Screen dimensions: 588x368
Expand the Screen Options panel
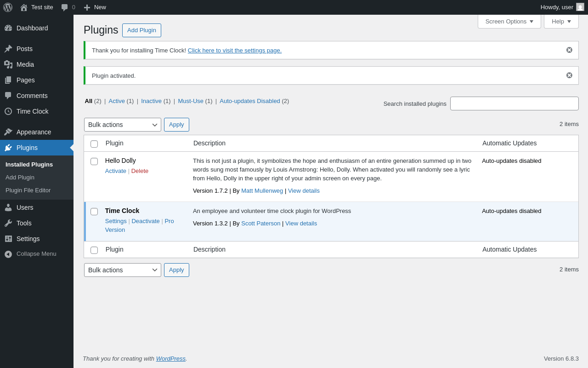click(x=509, y=21)
